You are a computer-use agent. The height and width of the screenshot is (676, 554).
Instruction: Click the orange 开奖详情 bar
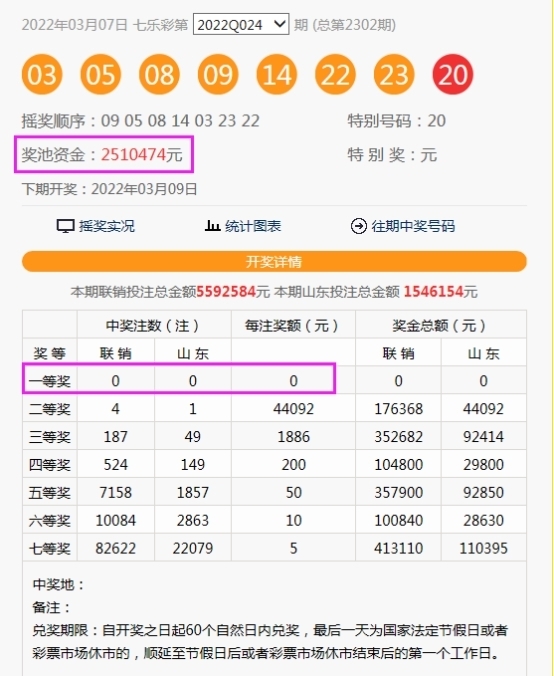pos(274,262)
